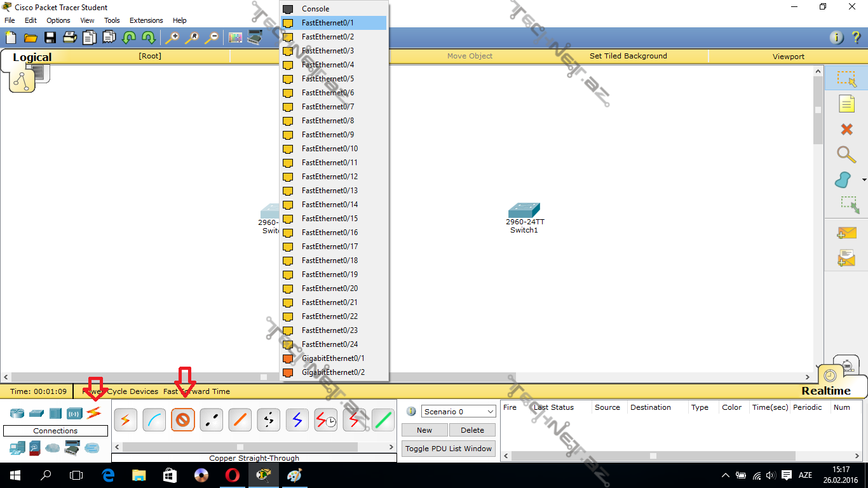Open the Scenario 0 dropdown
This screenshot has width=868, height=488.
point(458,411)
